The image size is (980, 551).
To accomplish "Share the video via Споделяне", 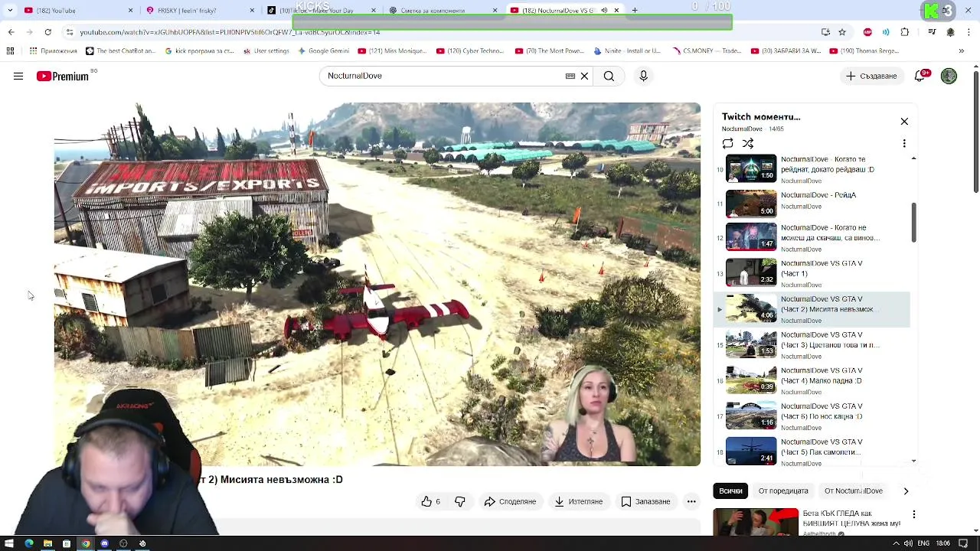I will pyautogui.click(x=510, y=501).
